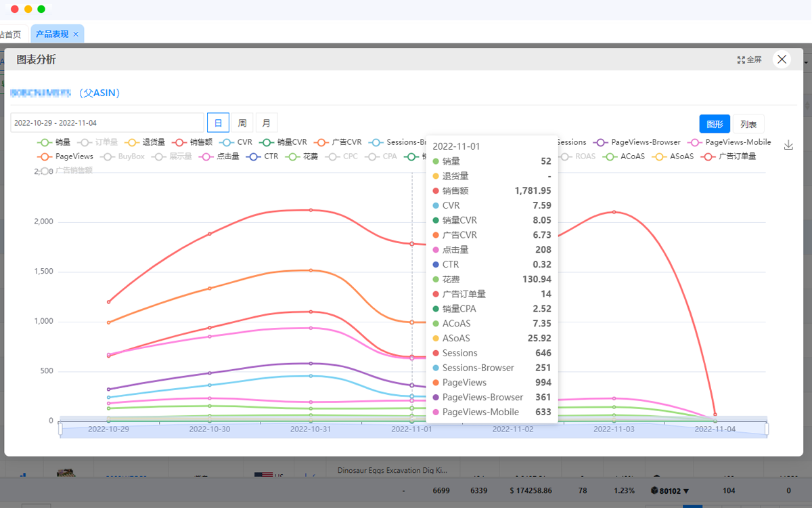812x508 pixels.
Task: Click the right handle of the date zoom slider
Action: (x=767, y=428)
